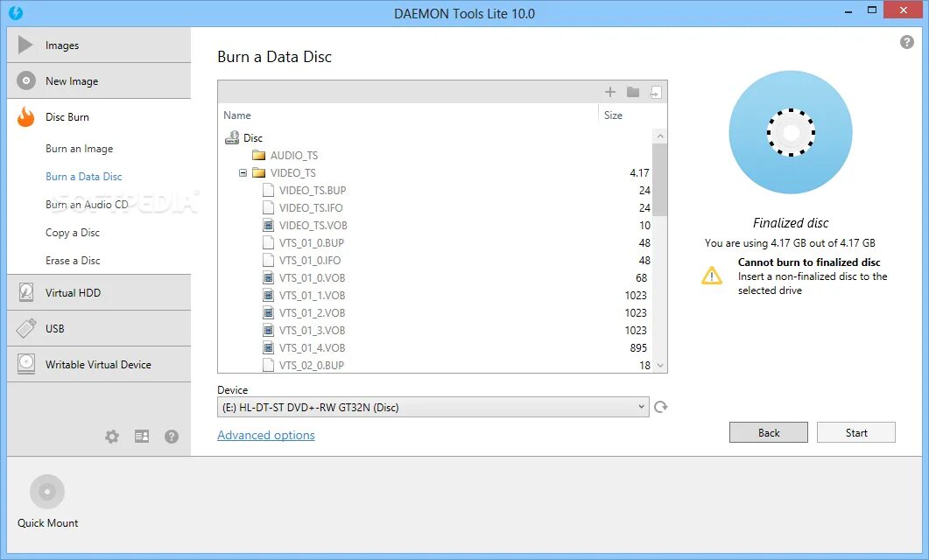Click the Writable Virtual Device icon
The height and width of the screenshot is (560, 929).
point(26,364)
